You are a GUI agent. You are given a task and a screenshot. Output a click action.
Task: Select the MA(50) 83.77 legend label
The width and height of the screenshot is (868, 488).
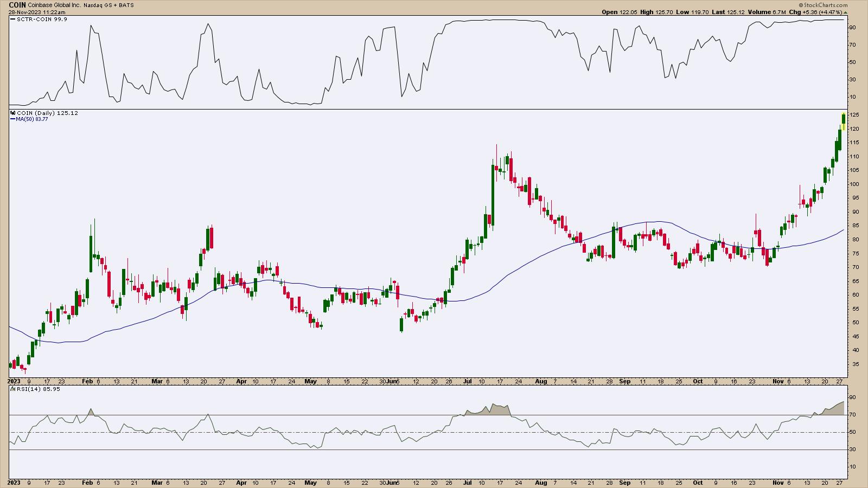(x=31, y=119)
